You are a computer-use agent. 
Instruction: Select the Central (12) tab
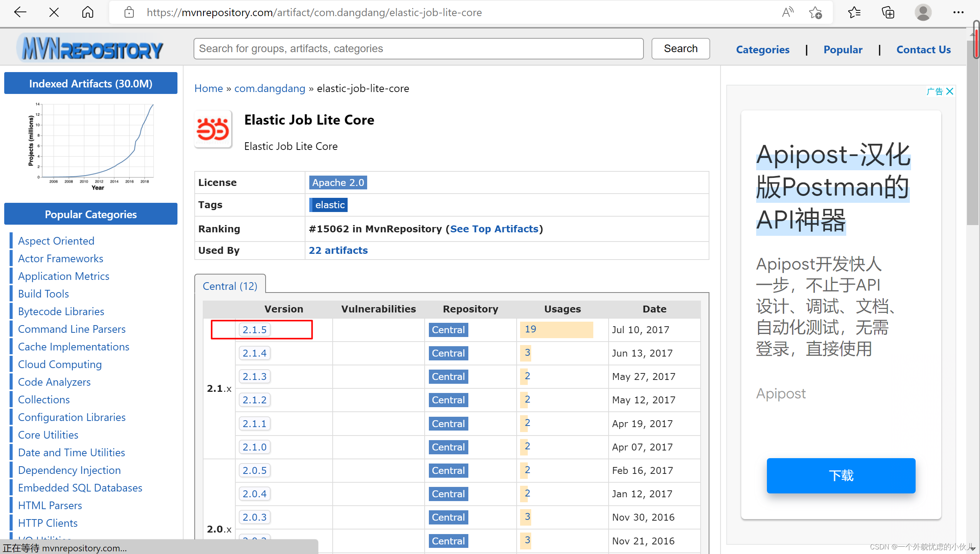(x=230, y=286)
